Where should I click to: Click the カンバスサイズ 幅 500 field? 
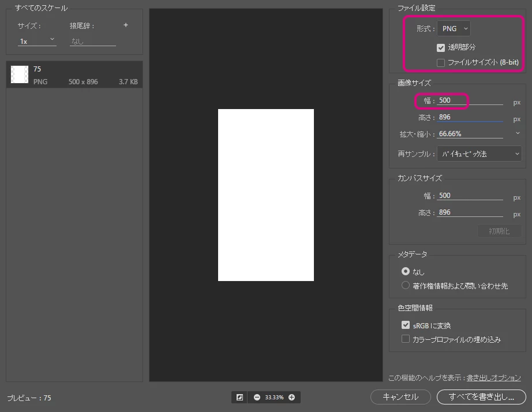click(470, 196)
